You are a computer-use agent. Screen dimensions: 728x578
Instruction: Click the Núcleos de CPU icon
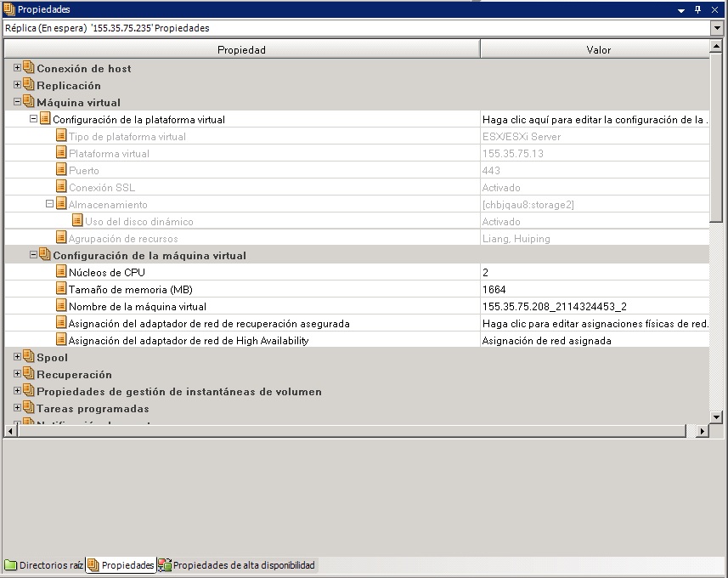[x=61, y=271]
